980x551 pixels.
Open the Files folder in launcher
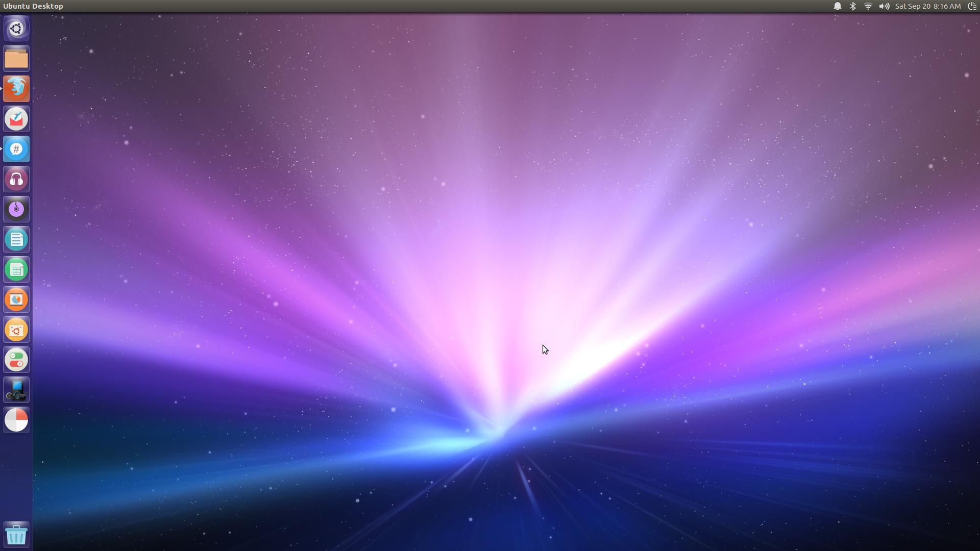(x=16, y=59)
